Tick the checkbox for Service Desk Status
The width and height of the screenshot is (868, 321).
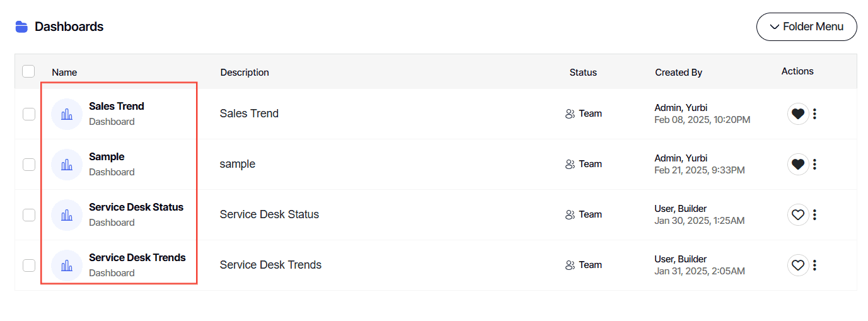point(29,215)
